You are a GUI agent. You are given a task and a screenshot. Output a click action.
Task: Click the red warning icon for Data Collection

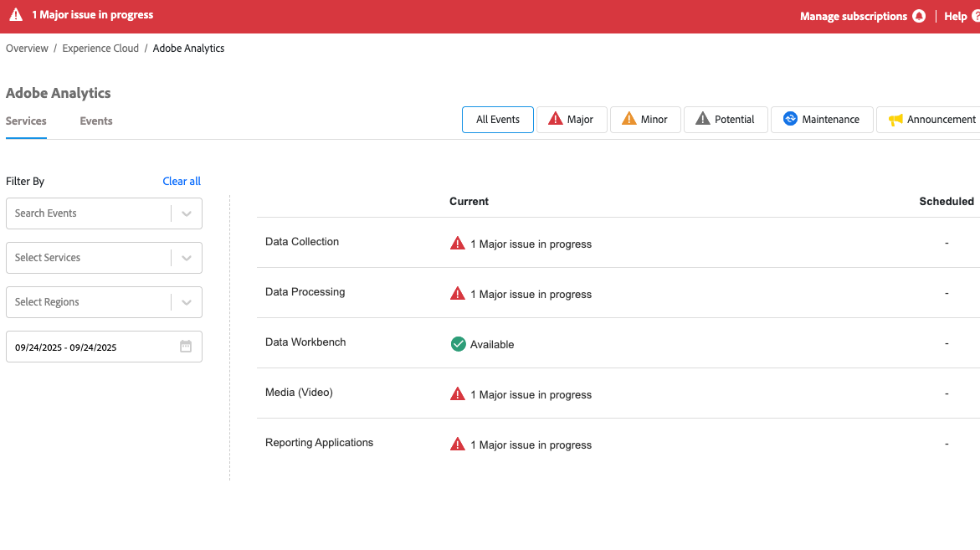(x=458, y=244)
